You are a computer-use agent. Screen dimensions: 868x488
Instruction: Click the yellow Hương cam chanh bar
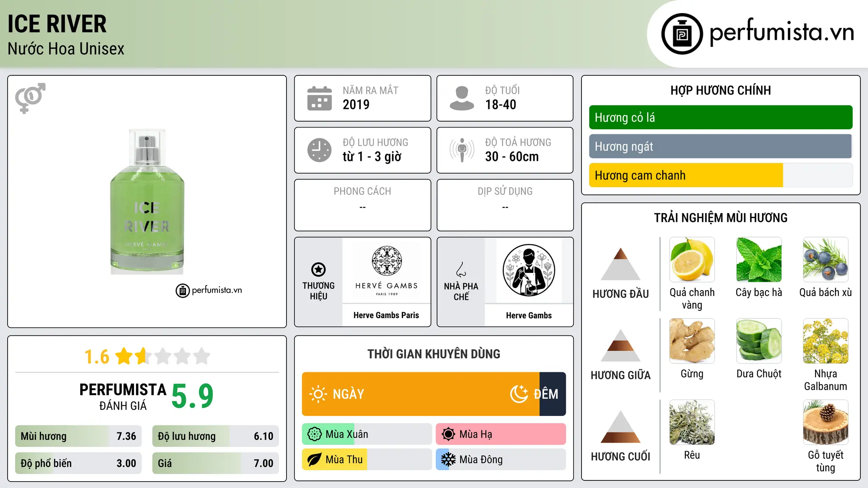[x=686, y=175]
